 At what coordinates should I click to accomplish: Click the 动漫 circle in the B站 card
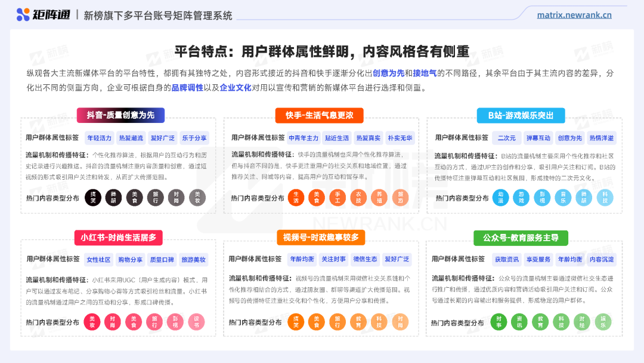(x=501, y=198)
